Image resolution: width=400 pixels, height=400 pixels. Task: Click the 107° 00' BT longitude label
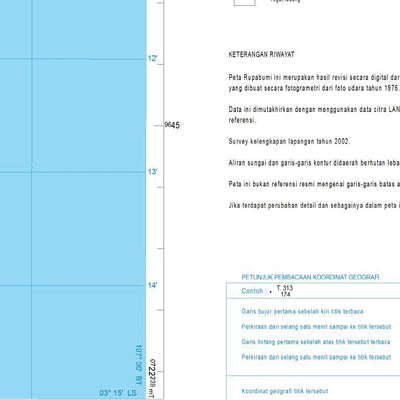tap(139, 365)
